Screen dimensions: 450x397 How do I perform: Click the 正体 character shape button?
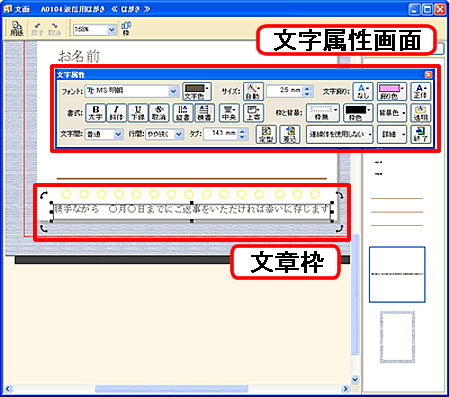tap(420, 92)
